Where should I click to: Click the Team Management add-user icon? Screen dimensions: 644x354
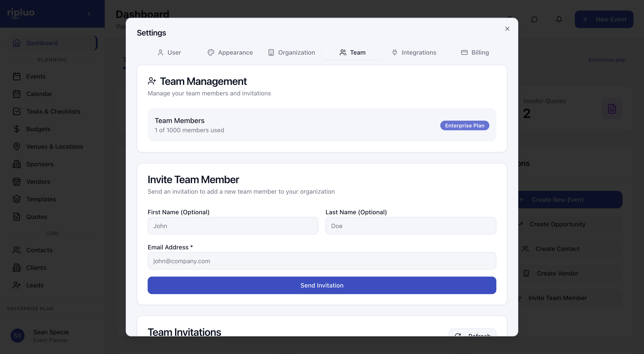[152, 81]
